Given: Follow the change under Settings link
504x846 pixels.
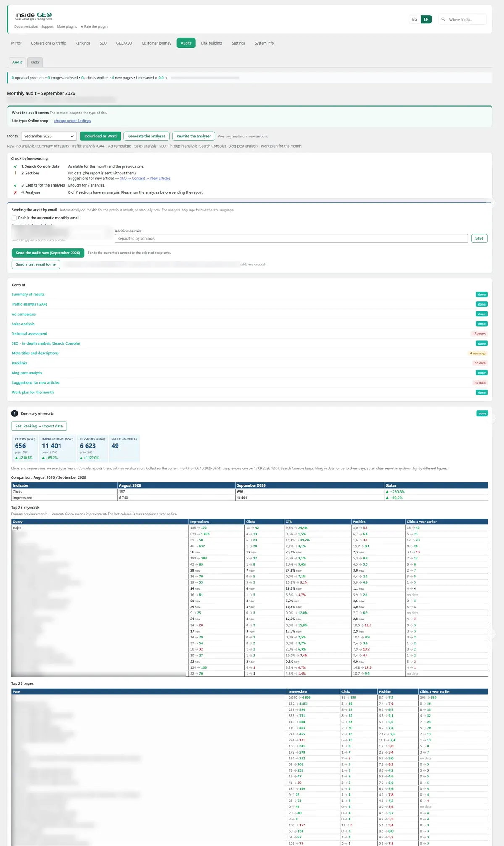Looking at the screenshot, I should pyautogui.click(x=72, y=121).
